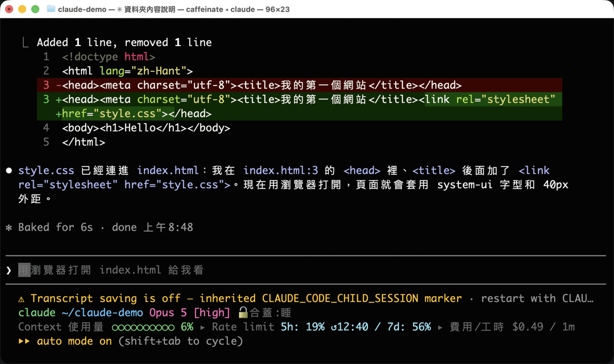The image size is (614, 364).
Task: Click the 'Opus 5 [high]' model label
Action: click(189, 312)
